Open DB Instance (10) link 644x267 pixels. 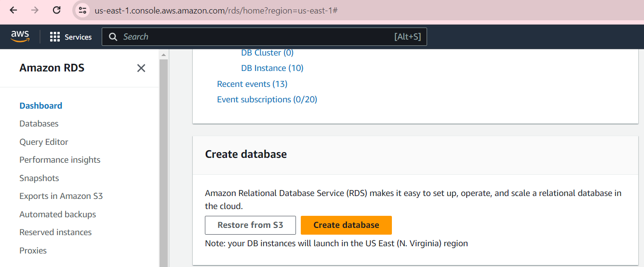272,68
